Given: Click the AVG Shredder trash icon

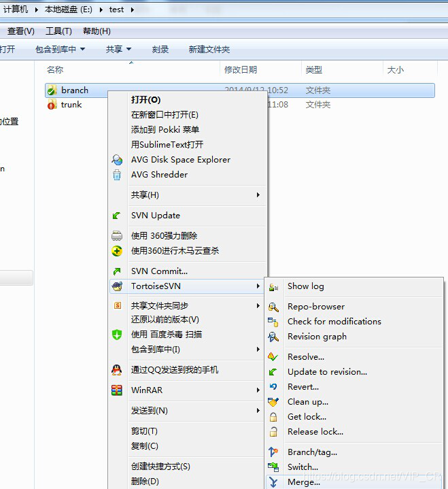Looking at the screenshot, I should [117, 175].
